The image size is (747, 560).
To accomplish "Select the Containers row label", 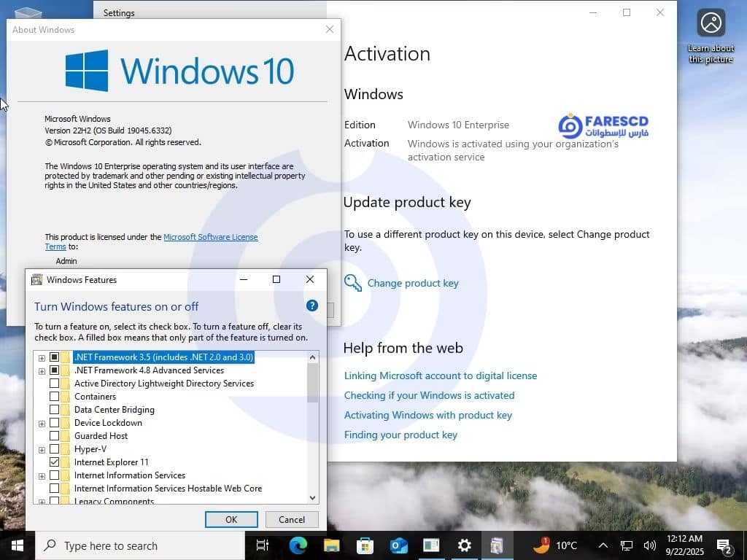I will coord(96,396).
